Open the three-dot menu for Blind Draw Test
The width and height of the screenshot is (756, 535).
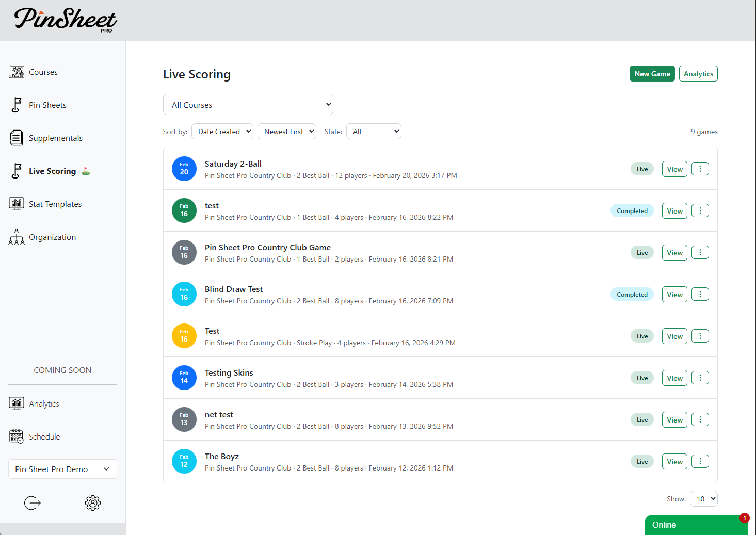click(700, 294)
